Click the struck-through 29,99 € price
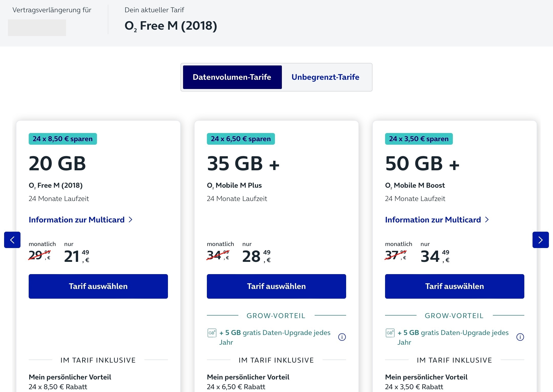Image resolution: width=553 pixels, height=392 pixels. 40,255
